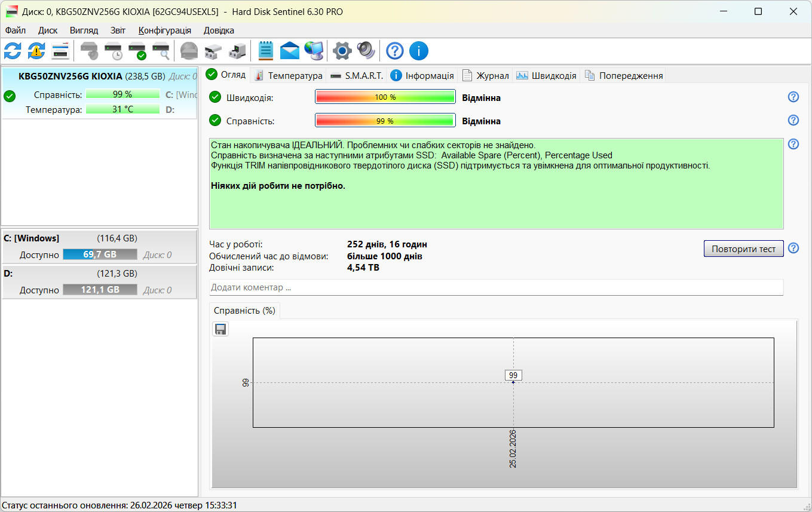
Task: Switch to the S.M.A.R.T. tab
Action: coord(357,75)
